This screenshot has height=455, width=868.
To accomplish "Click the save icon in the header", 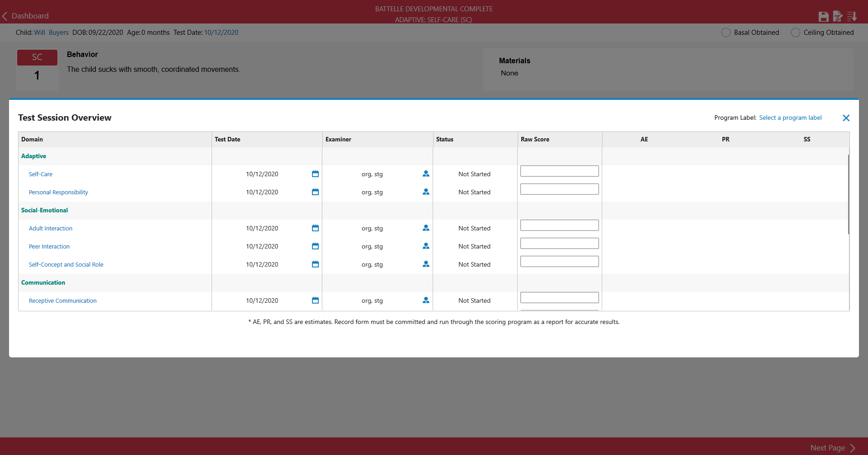I will pos(823,17).
